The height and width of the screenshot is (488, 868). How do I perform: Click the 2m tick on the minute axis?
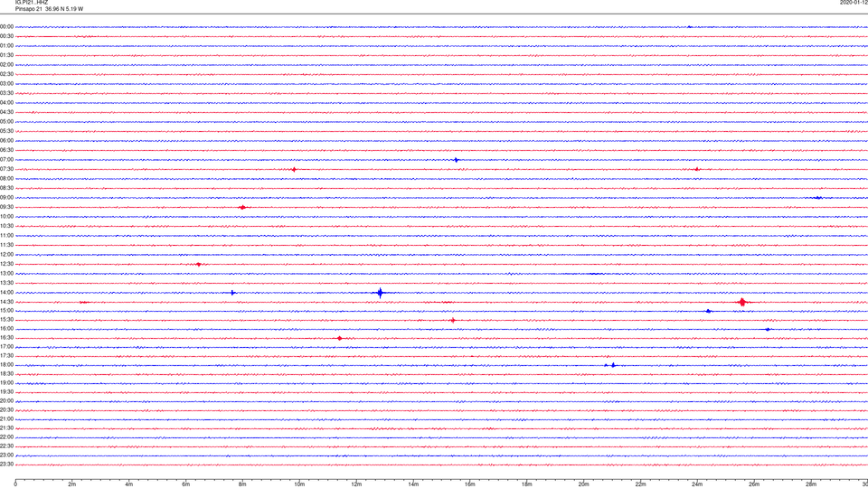tap(72, 484)
